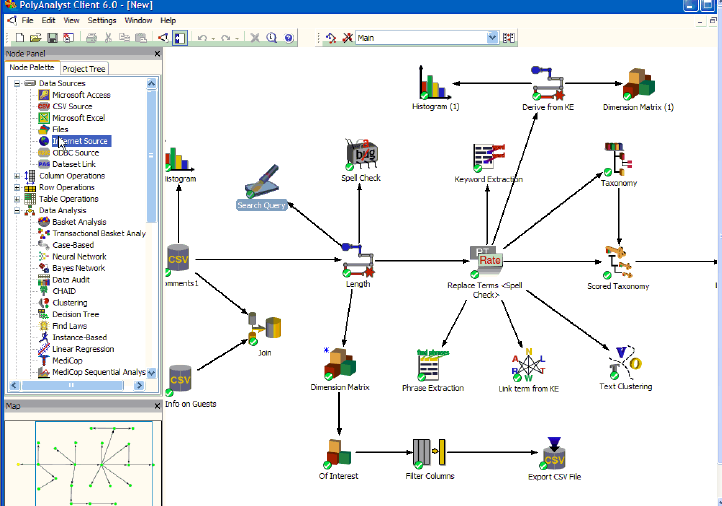Select the Link term from KE node
Screen dimensions: 722x506
point(528,364)
